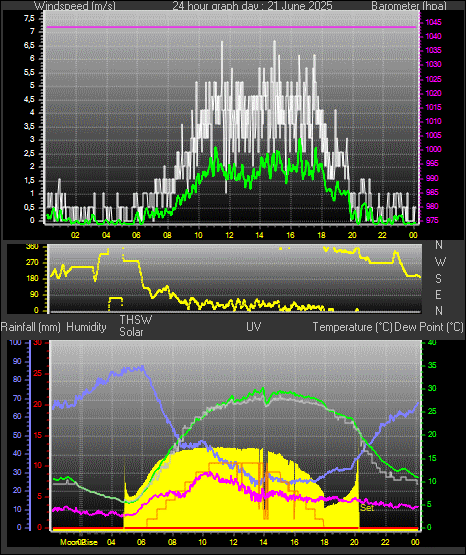Click the 'Rainfall (mm)' legend label

(x=30, y=327)
